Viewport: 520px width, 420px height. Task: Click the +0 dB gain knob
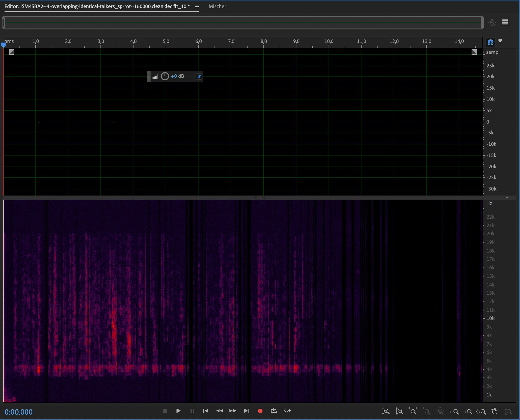pyautogui.click(x=165, y=76)
